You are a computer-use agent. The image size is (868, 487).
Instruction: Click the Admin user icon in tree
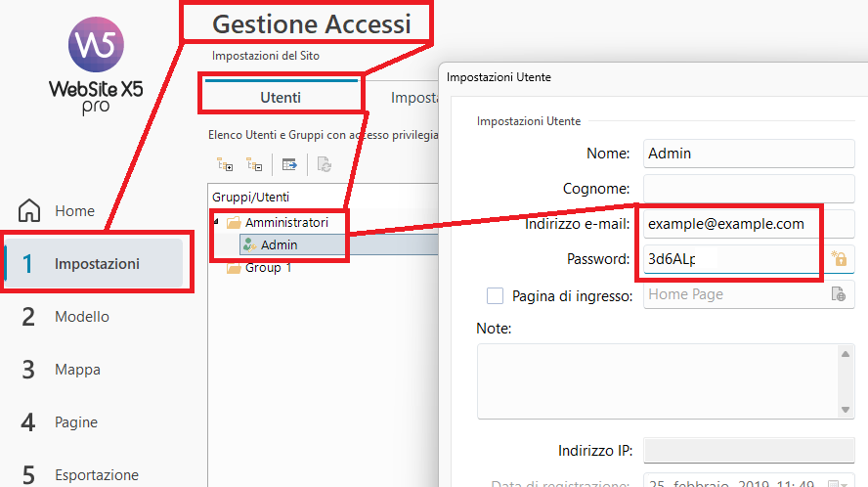250,244
